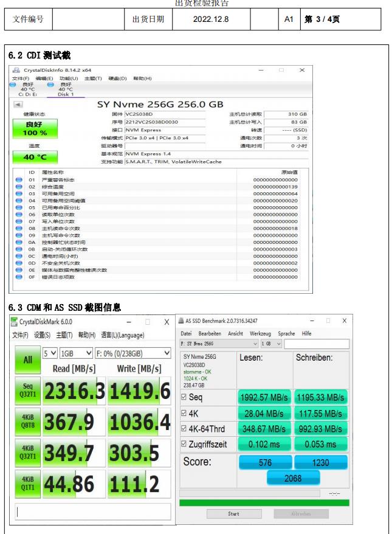
Task: Click the status circle for attribute ID 04
Action: (19, 201)
